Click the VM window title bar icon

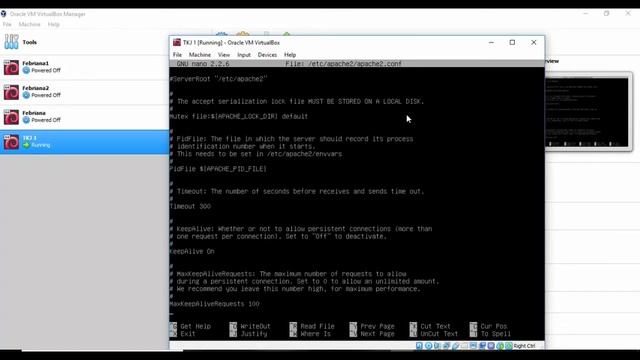point(177,42)
